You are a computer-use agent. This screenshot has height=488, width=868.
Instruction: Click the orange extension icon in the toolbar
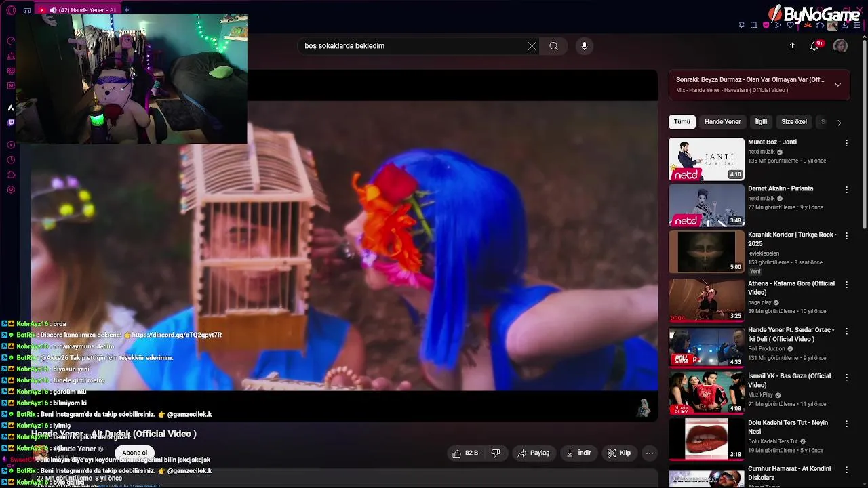click(x=808, y=25)
